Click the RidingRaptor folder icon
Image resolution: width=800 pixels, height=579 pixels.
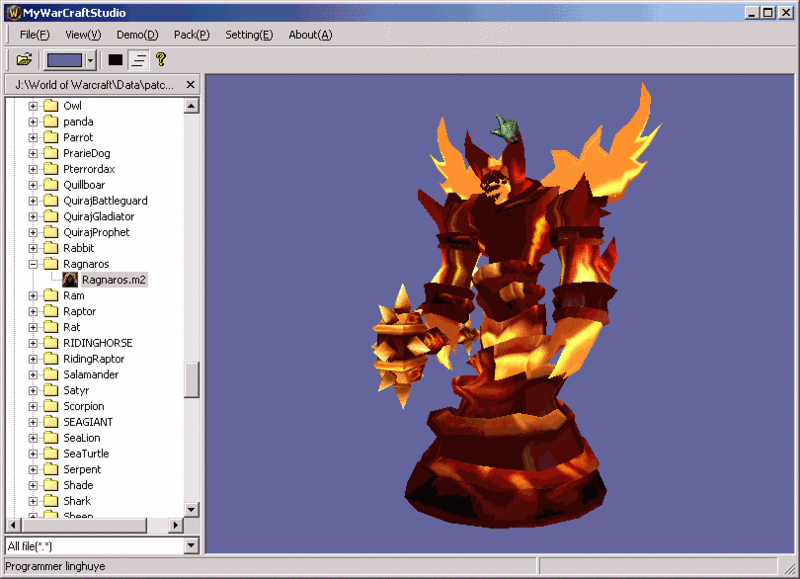pos(51,359)
